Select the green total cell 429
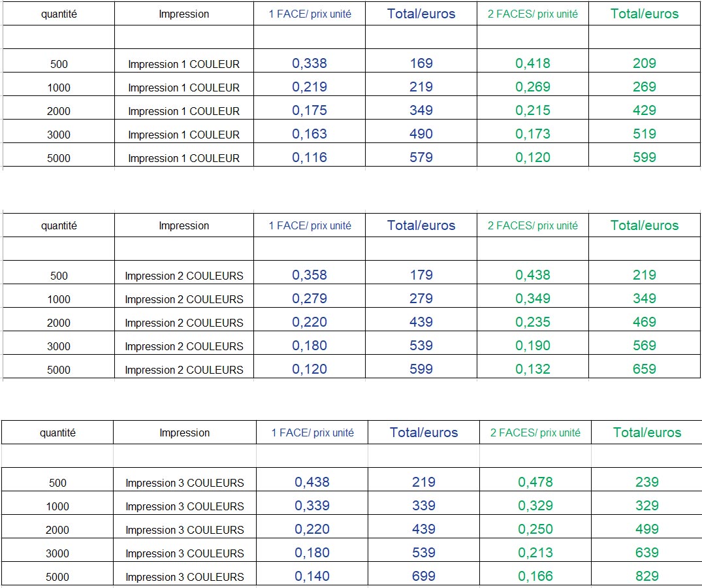The image size is (702, 588). click(x=644, y=110)
